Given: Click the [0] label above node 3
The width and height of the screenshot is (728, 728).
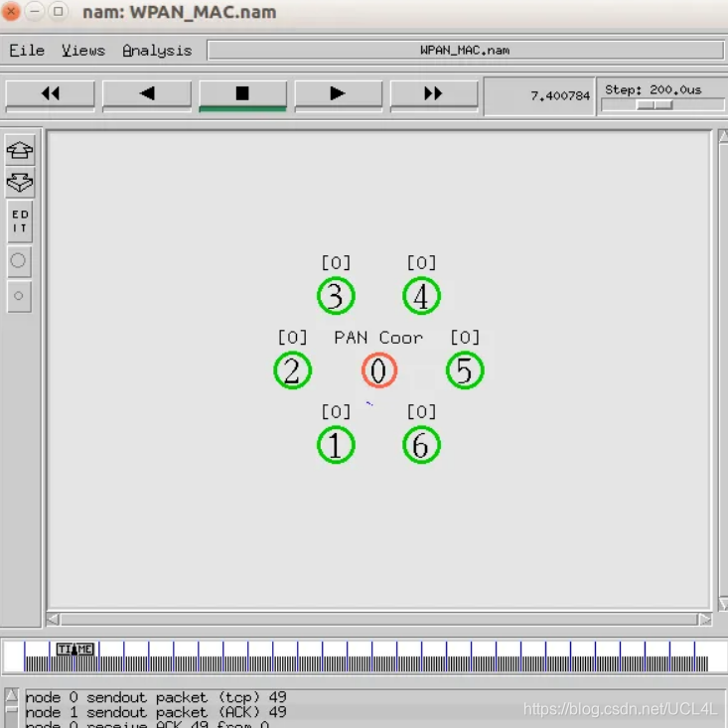Looking at the screenshot, I should (x=336, y=263).
